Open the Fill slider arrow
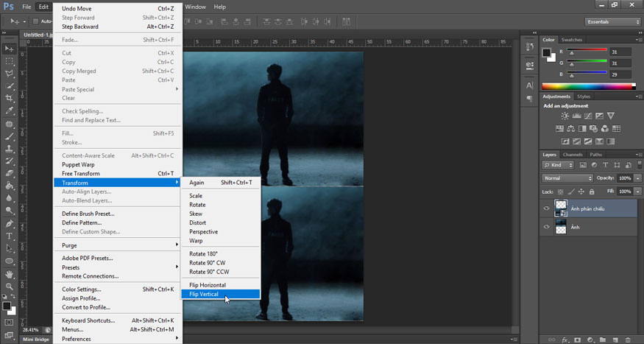Screen dimensions: 644x344 click(637, 192)
